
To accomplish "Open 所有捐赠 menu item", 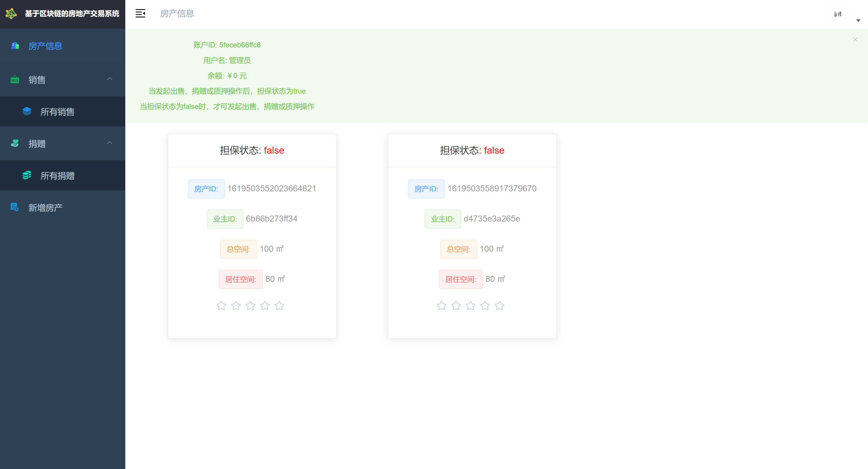I will [x=57, y=176].
